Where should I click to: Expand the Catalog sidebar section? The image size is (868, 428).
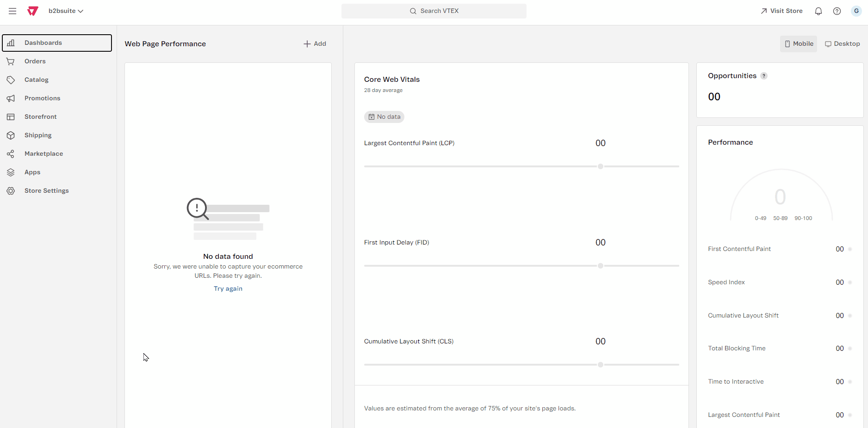pyautogui.click(x=37, y=80)
